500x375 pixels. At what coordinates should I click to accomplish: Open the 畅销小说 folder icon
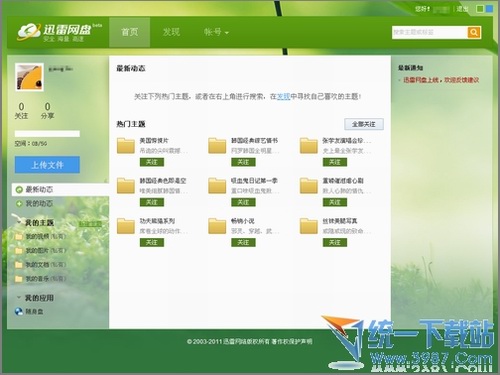[x=217, y=226]
